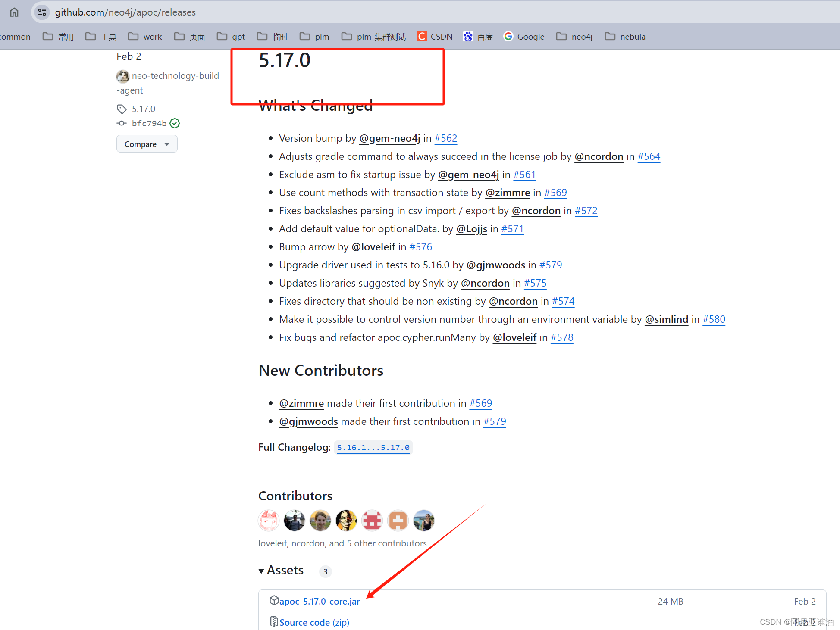Open pull request #564
The width and height of the screenshot is (840, 630).
click(649, 156)
